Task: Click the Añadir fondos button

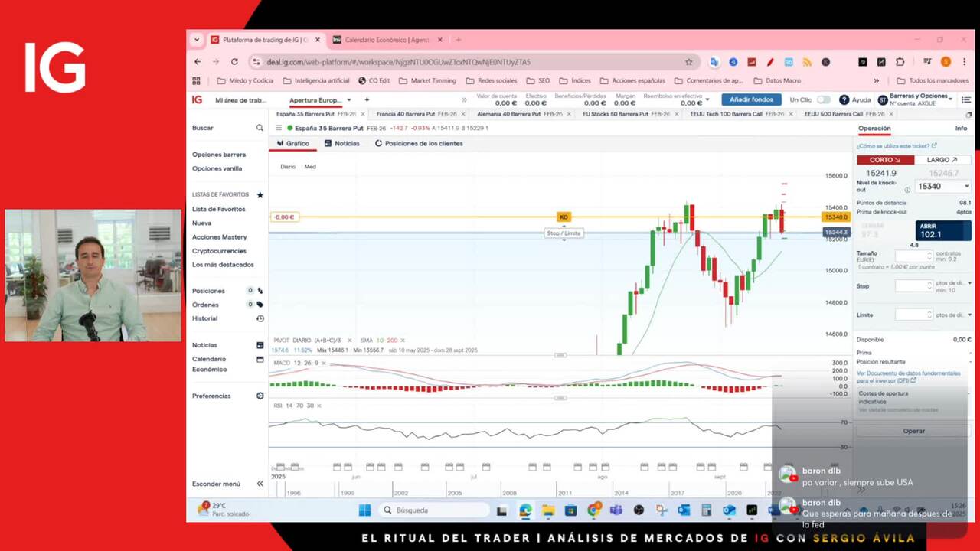Action: click(751, 99)
